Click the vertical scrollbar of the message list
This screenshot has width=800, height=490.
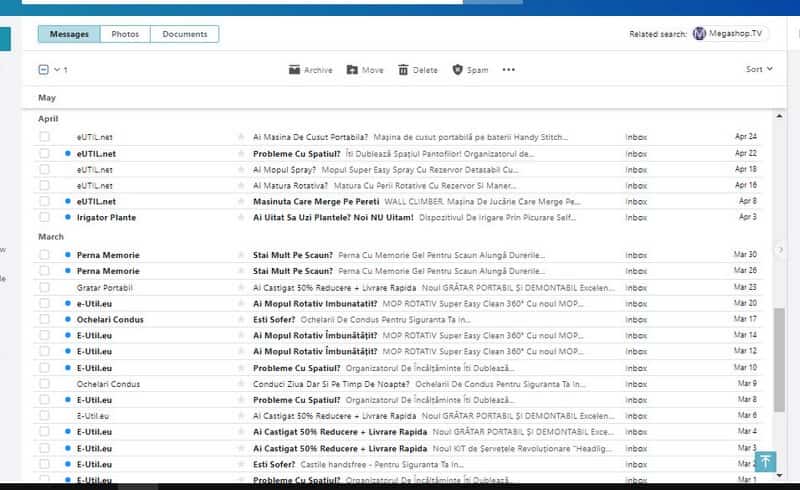point(780,360)
